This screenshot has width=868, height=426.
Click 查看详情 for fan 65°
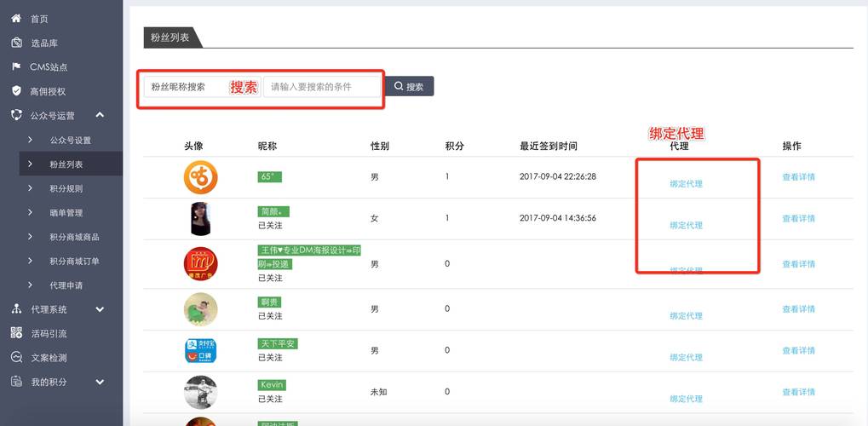point(798,177)
